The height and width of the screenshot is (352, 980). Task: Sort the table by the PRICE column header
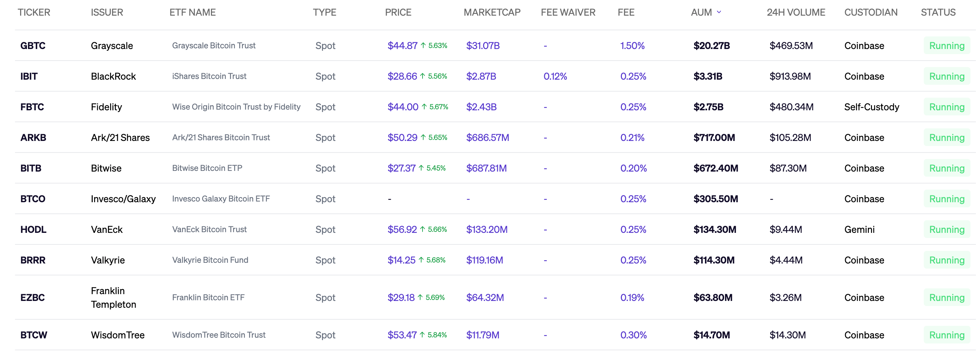pyautogui.click(x=398, y=12)
